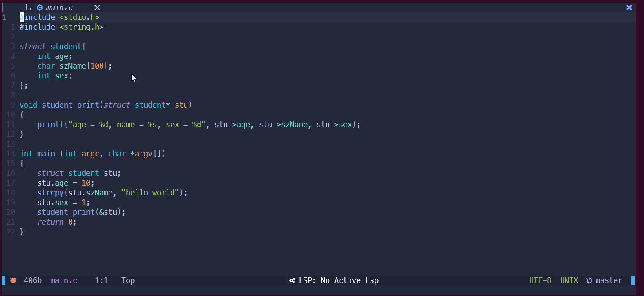Click the main.c filename in the statusline
Viewport: 644px width, 296px height.
tap(64, 280)
